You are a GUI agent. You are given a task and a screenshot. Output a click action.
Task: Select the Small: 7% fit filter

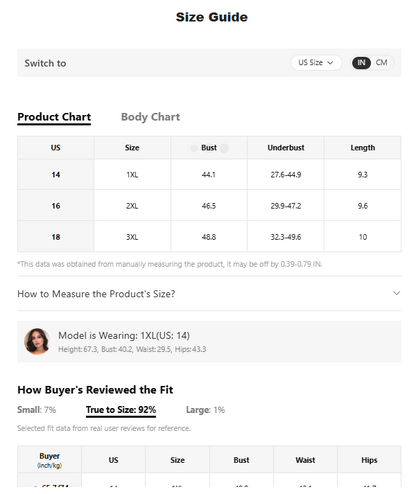[37, 410]
